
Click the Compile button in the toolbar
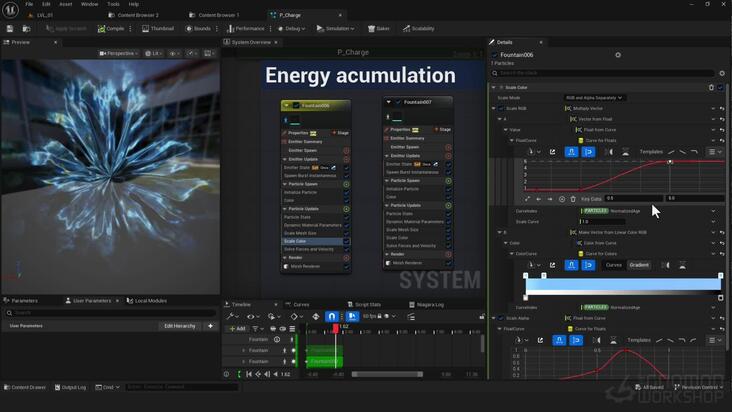click(111, 28)
